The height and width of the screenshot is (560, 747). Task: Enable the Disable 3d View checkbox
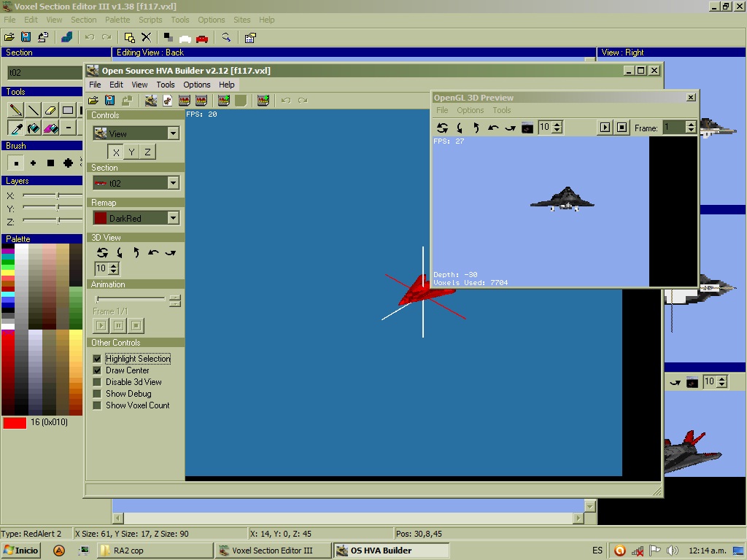[x=97, y=382]
